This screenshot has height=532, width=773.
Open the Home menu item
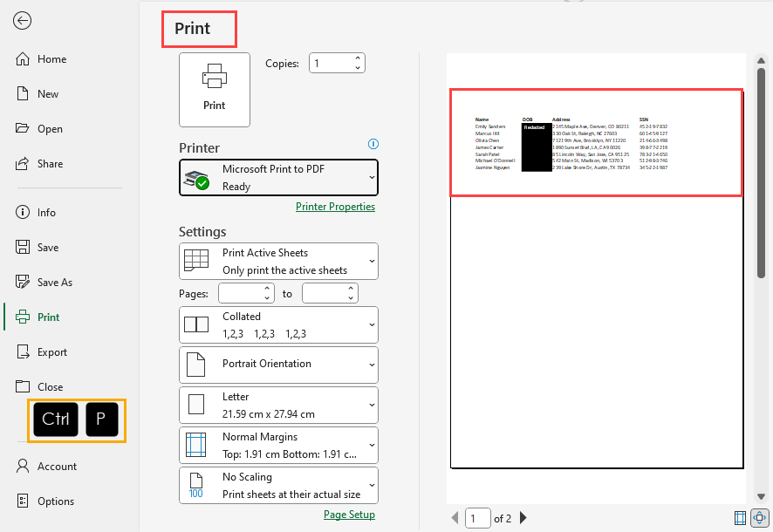click(x=51, y=59)
